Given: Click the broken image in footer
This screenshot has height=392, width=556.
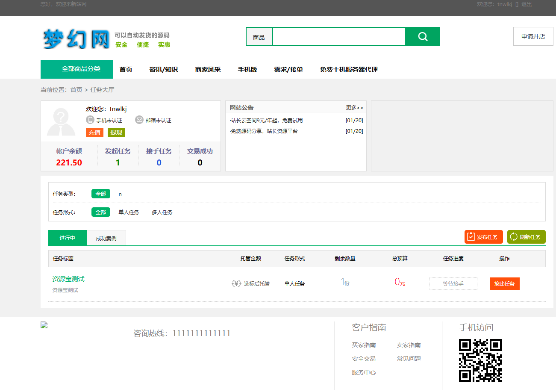Looking at the screenshot, I should [44, 325].
